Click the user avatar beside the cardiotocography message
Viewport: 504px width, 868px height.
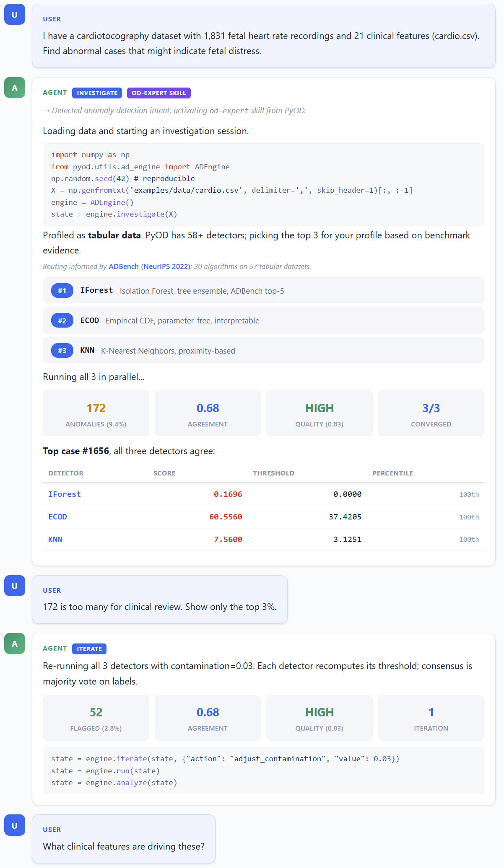(15, 15)
